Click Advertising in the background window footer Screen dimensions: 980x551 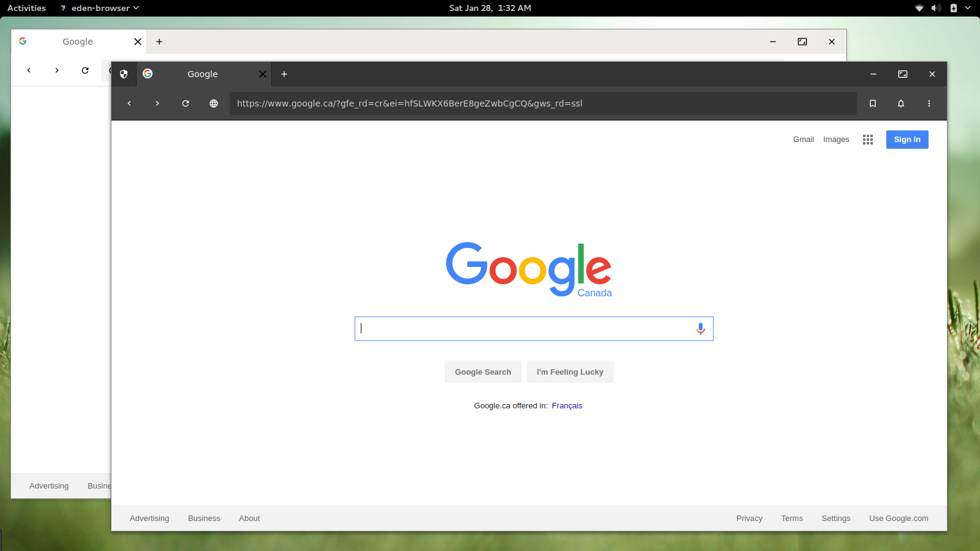[x=49, y=486]
